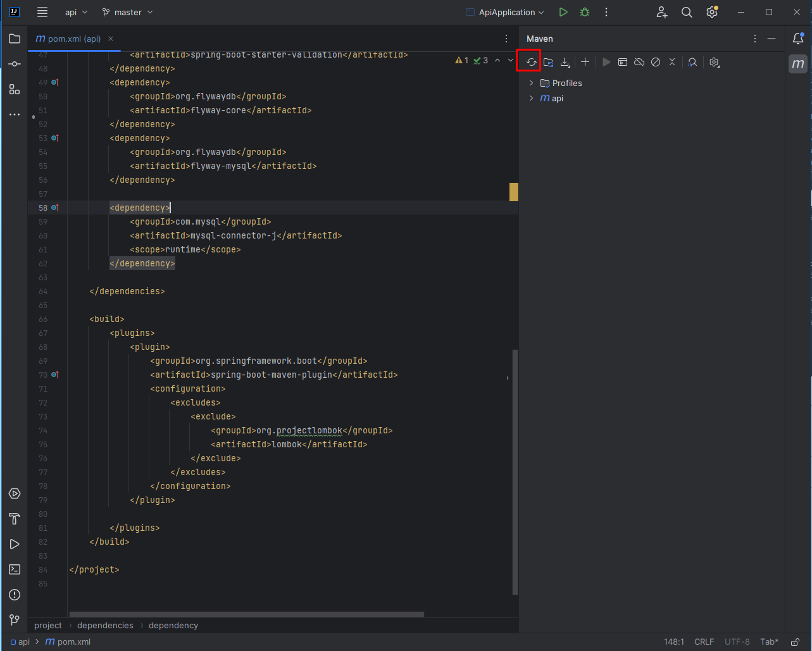Open line and column 148:1 indicator
Image resolution: width=812 pixels, height=651 pixels.
click(674, 642)
